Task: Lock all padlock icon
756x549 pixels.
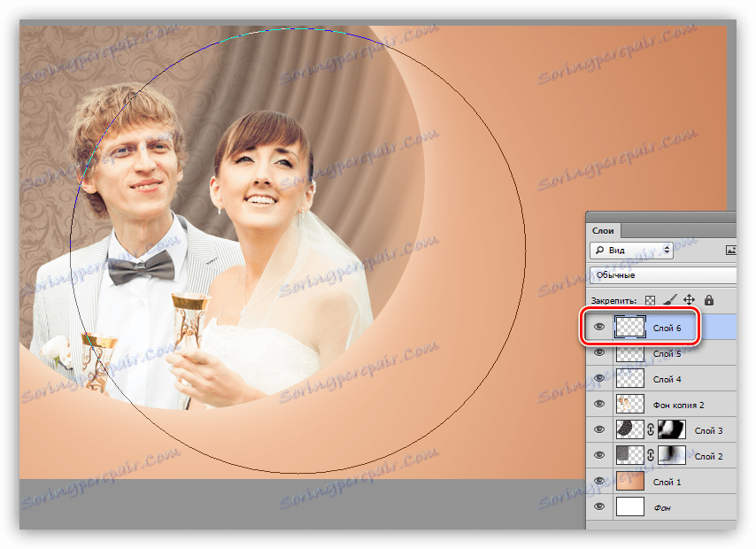Action: tap(709, 300)
